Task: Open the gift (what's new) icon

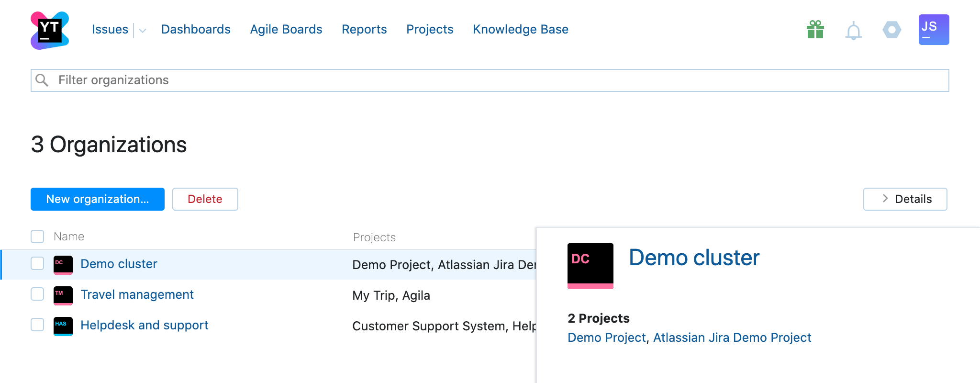Action: (815, 30)
